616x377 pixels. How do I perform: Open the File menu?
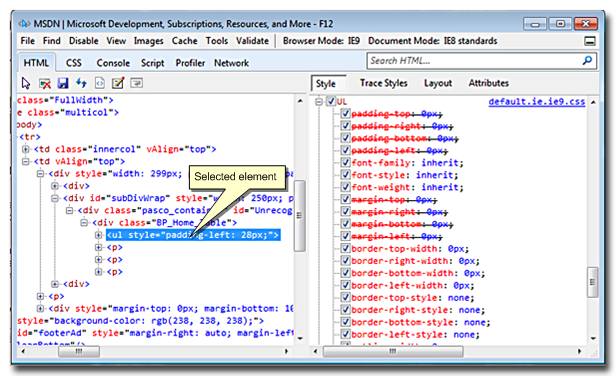[x=28, y=41]
